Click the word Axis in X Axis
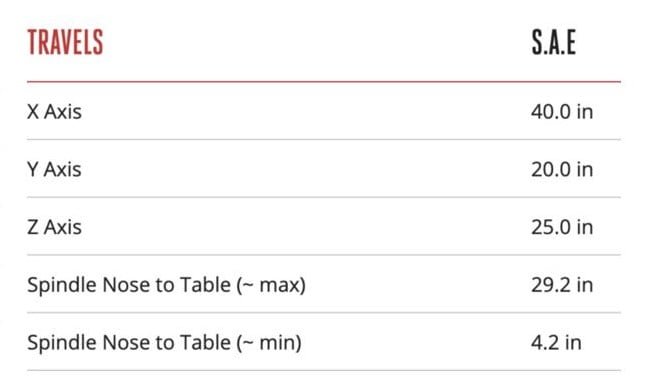Screen dimensions: 651x392 pos(63,112)
